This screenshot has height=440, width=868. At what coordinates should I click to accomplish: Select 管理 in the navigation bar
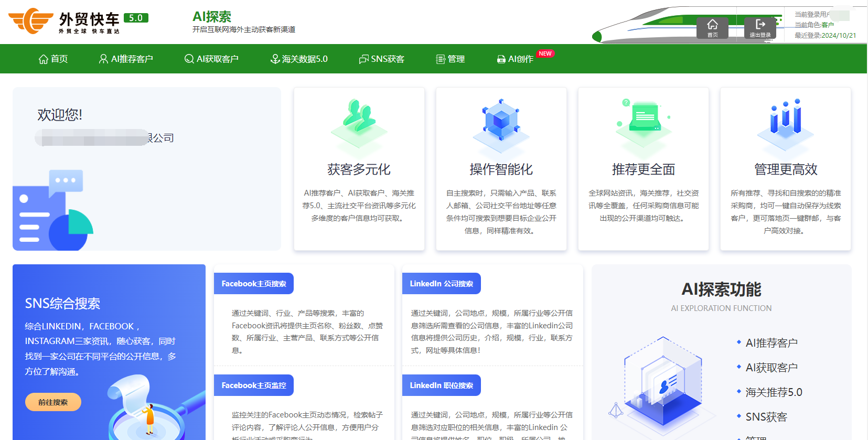(451, 59)
